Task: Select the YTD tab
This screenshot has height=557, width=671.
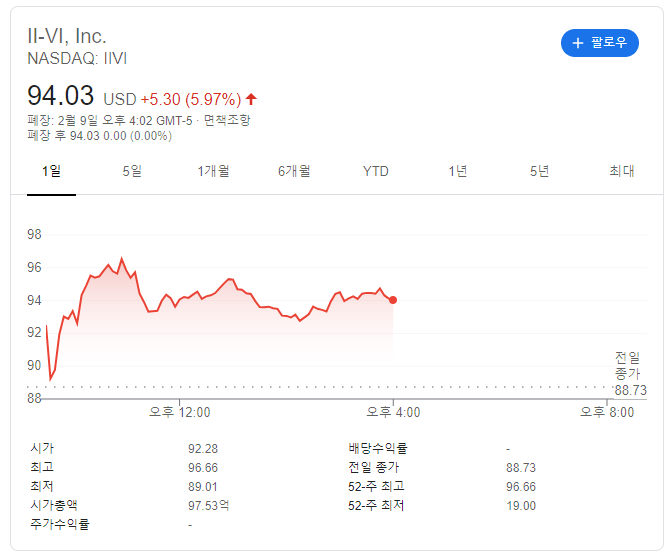Action: point(376,171)
